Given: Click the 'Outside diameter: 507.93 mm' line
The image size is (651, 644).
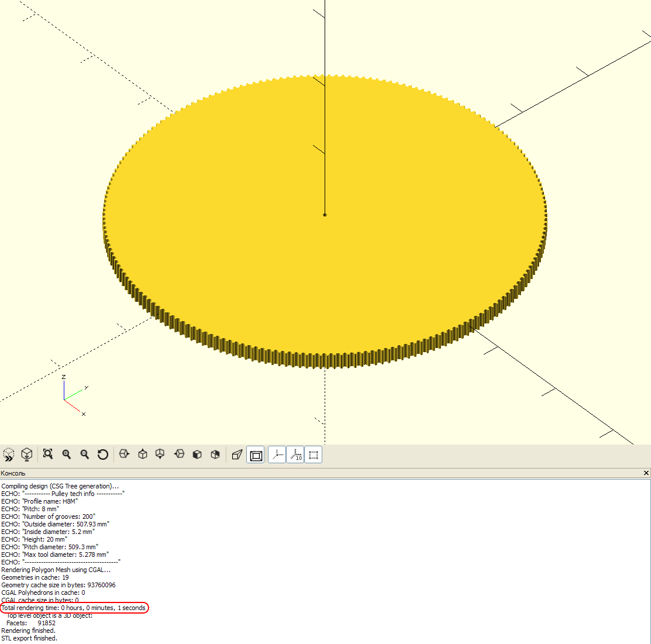Looking at the screenshot, I should click(55, 525).
